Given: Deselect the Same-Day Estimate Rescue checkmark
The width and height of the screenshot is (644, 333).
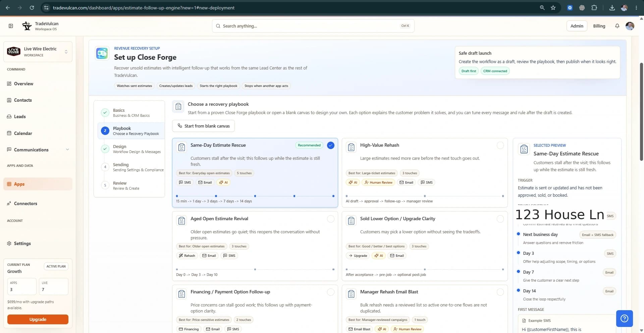Looking at the screenshot, I should pyautogui.click(x=330, y=145).
